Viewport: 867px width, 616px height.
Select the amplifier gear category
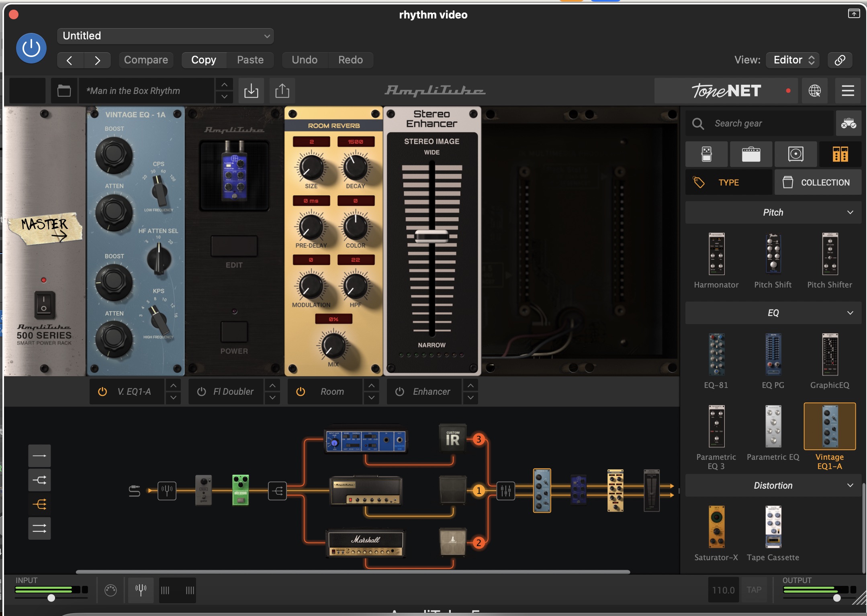click(x=751, y=154)
